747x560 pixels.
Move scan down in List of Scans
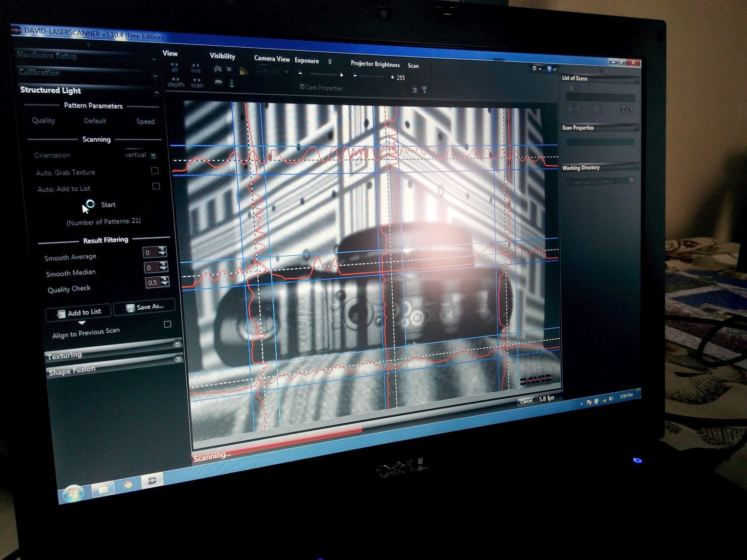(578, 109)
